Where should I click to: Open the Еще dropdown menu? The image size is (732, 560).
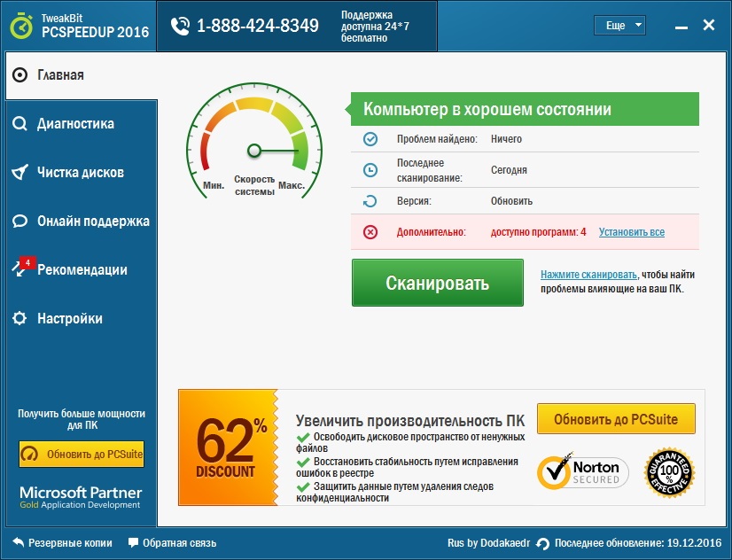[x=620, y=26]
